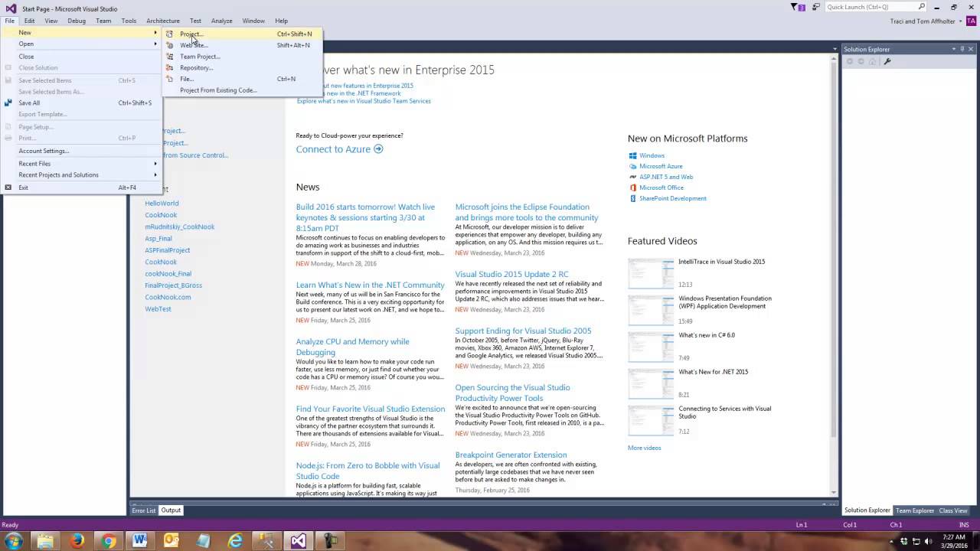Click the Solution Explorer Properties wrench icon
This screenshot has height=551, width=980.
[887, 61]
